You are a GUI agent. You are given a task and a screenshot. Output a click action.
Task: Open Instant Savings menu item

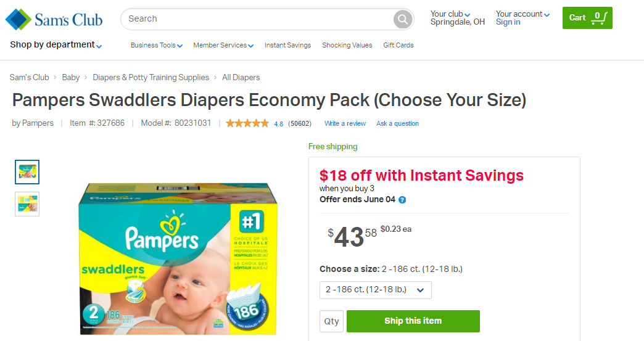pos(287,45)
